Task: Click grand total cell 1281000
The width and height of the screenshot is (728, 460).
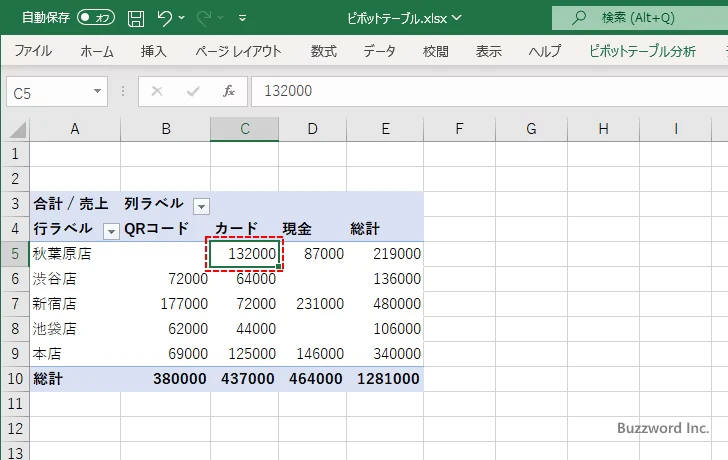Action: [385, 379]
